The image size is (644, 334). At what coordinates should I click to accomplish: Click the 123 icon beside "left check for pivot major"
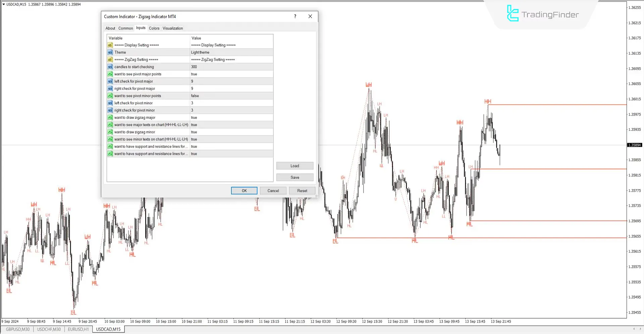tap(110, 81)
